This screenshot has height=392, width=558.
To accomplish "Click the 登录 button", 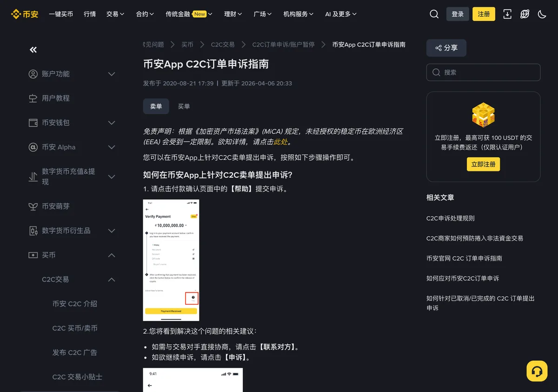I will [458, 14].
